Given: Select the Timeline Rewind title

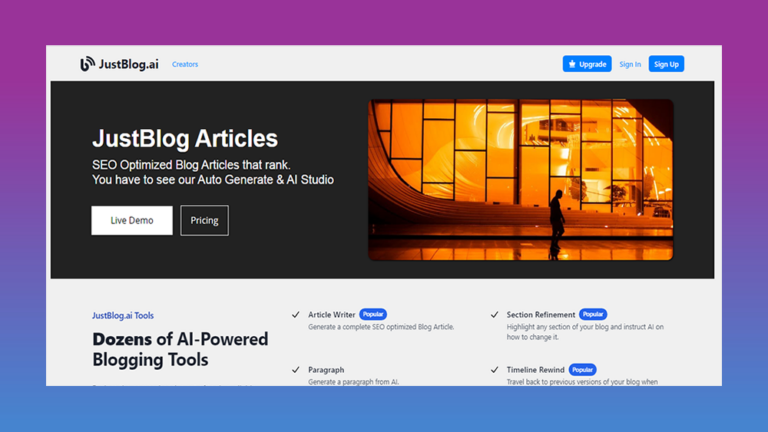Looking at the screenshot, I should [535, 370].
